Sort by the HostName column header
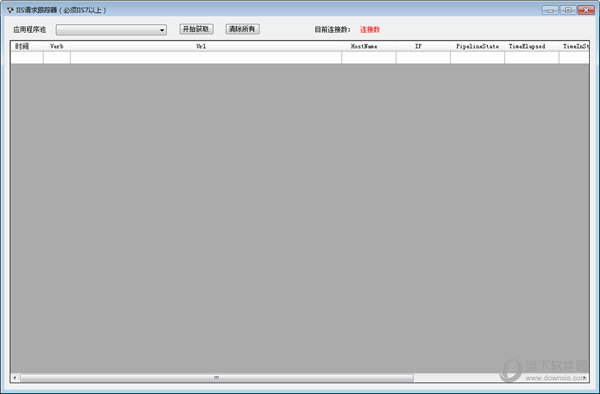Image resolution: width=600 pixels, height=394 pixels. click(369, 46)
